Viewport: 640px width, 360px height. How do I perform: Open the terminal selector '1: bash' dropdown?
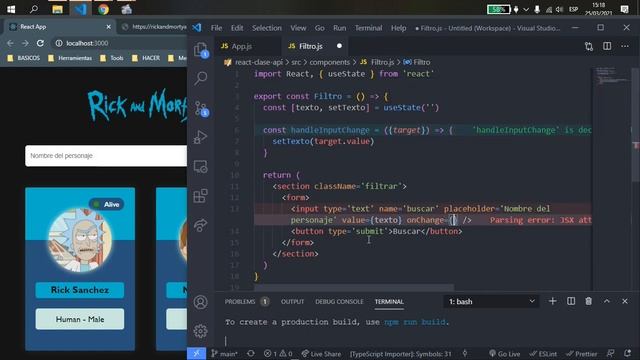coord(491,301)
